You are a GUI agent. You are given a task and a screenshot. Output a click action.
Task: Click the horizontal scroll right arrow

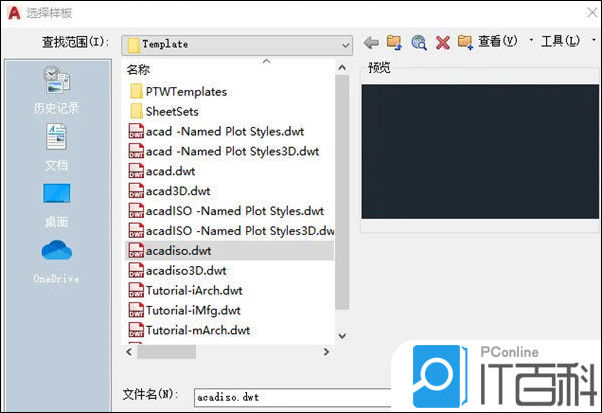[x=326, y=352]
